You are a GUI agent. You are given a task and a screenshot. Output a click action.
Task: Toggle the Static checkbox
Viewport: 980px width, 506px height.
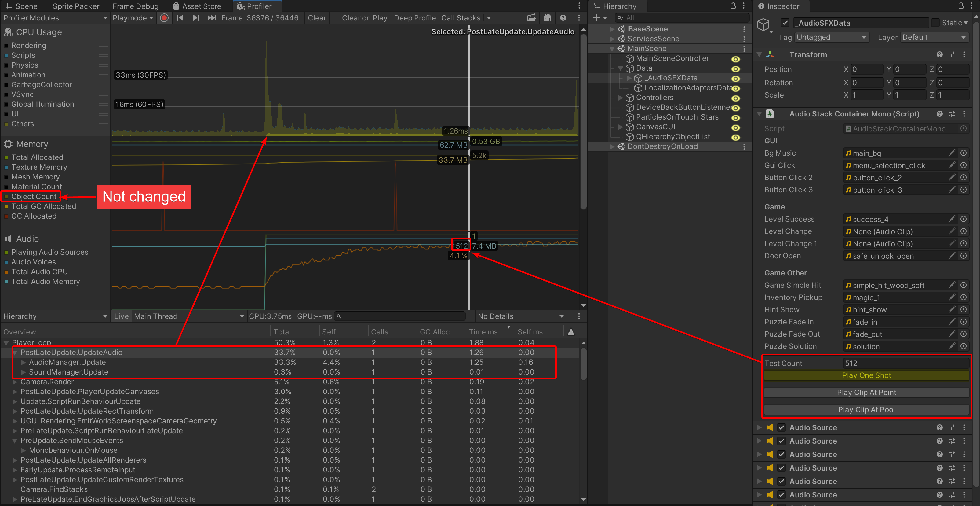click(x=935, y=23)
